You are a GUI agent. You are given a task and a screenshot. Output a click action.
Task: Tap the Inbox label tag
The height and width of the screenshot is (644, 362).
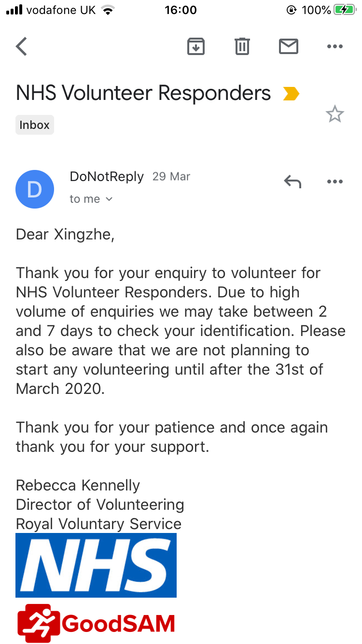pos(35,125)
